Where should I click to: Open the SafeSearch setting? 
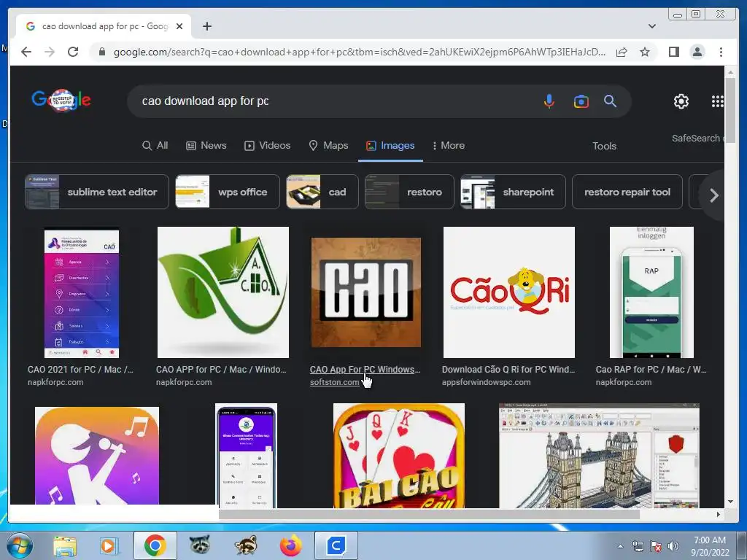(x=697, y=138)
